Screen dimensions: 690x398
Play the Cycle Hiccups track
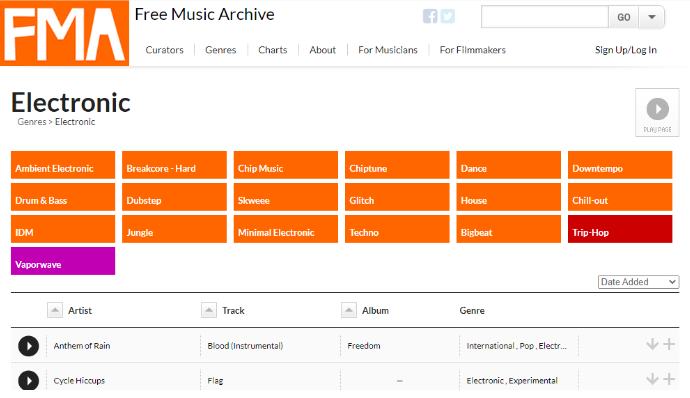click(29, 380)
